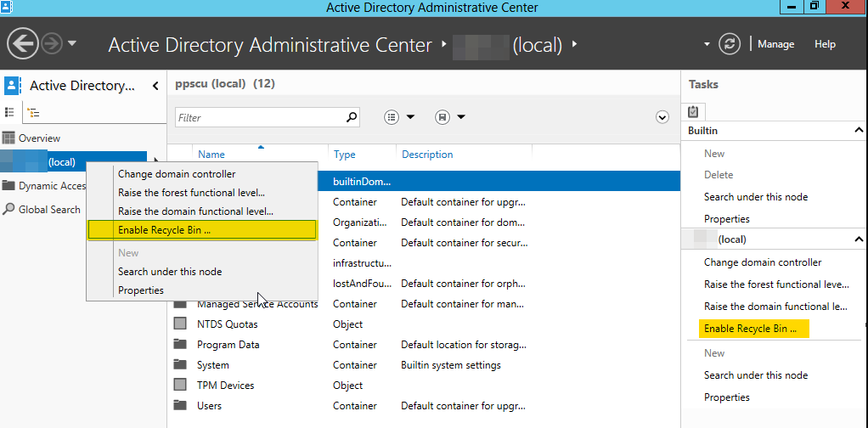This screenshot has height=428, width=868.
Task: Select Enable Recycle Bin in context menu
Action: (202, 230)
